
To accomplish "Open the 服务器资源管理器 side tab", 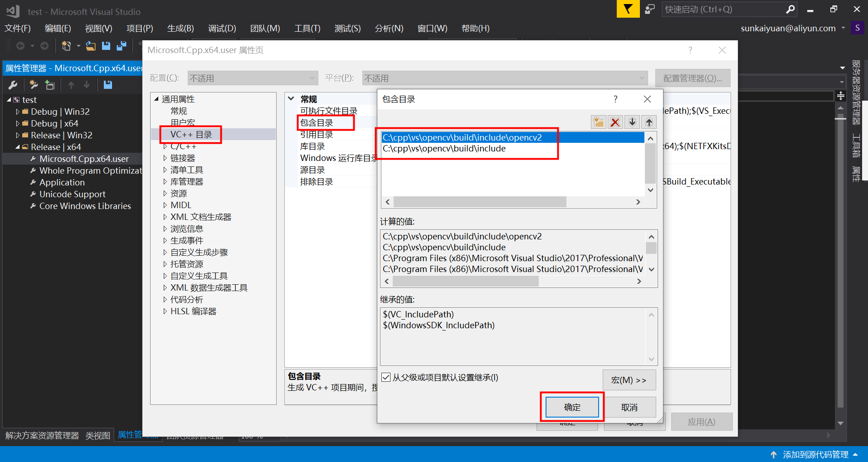I will click(856, 92).
